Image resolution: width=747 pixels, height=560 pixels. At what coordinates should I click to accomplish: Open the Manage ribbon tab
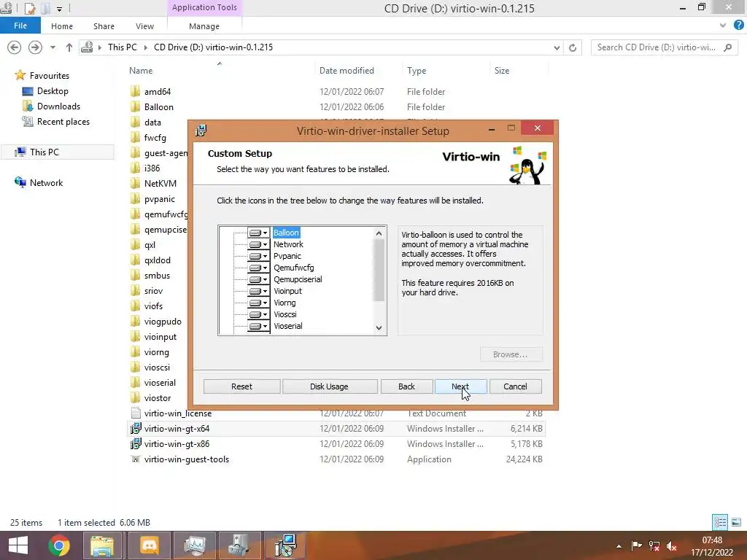tap(204, 26)
